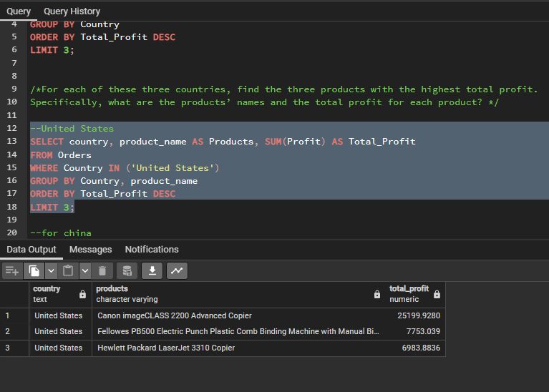Click the Add row icon
This screenshot has width=549, height=392.
pos(12,271)
